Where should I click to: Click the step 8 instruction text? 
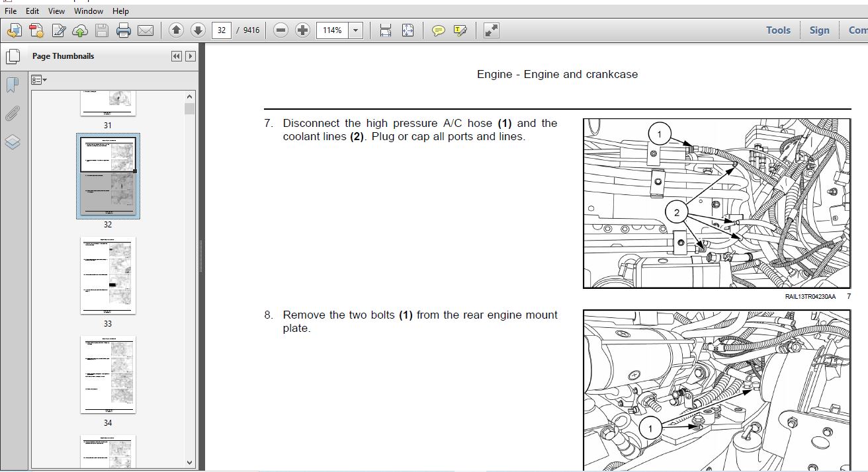(x=419, y=321)
